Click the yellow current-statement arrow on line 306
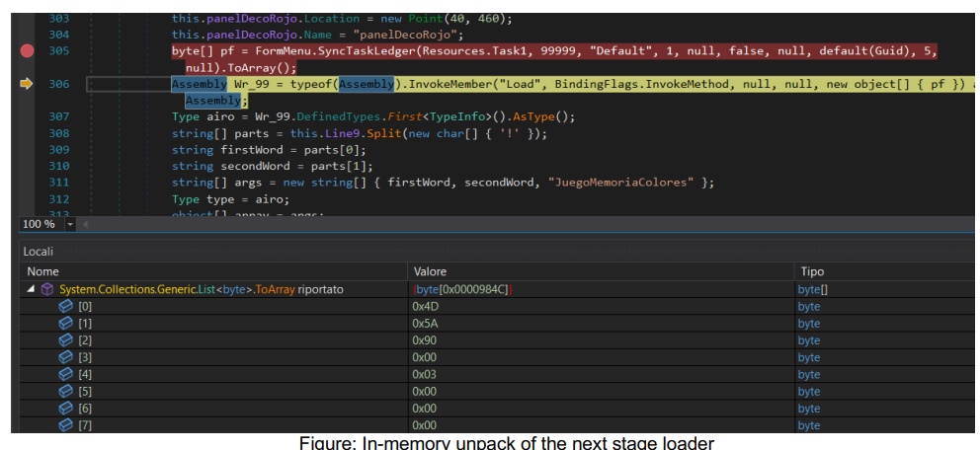The image size is (980, 450). point(27,85)
